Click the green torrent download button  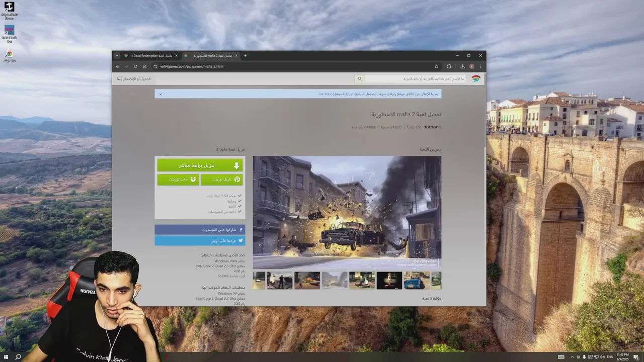[221, 179]
